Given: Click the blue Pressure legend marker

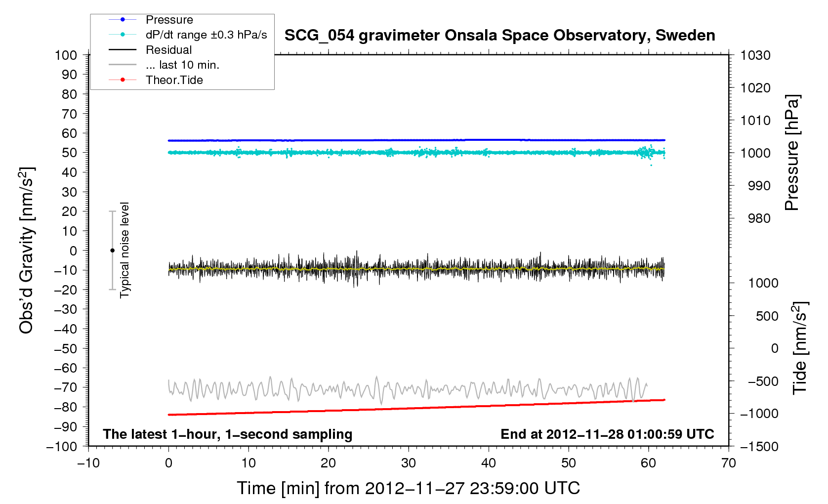Looking at the screenshot, I should coord(123,20).
